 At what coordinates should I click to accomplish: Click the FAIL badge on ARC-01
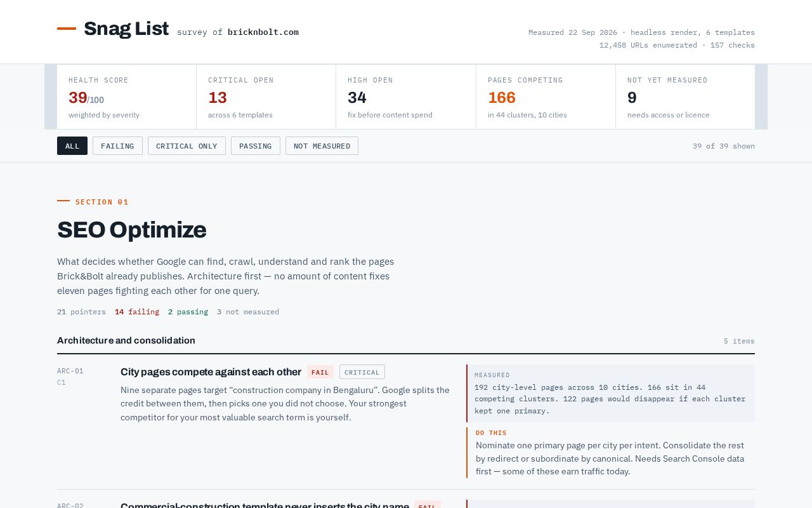pos(320,372)
